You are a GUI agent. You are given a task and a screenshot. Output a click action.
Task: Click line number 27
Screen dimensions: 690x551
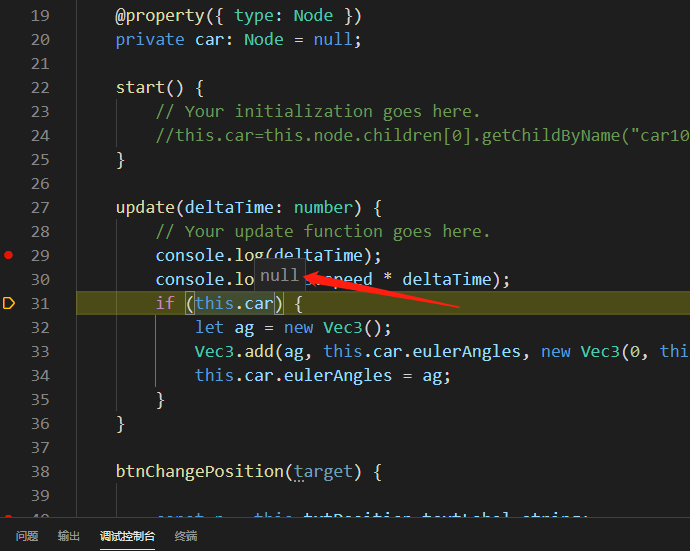click(40, 207)
